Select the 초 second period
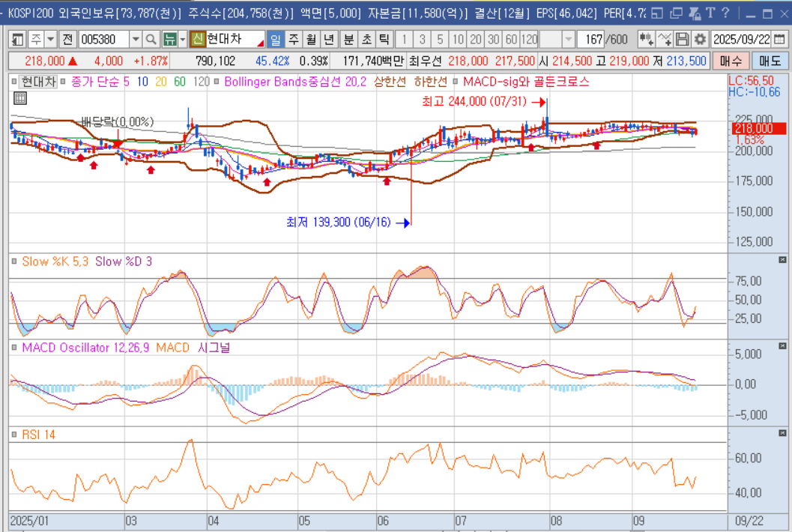Viewport: 792px width, 532px height. (x=366, y=39)
